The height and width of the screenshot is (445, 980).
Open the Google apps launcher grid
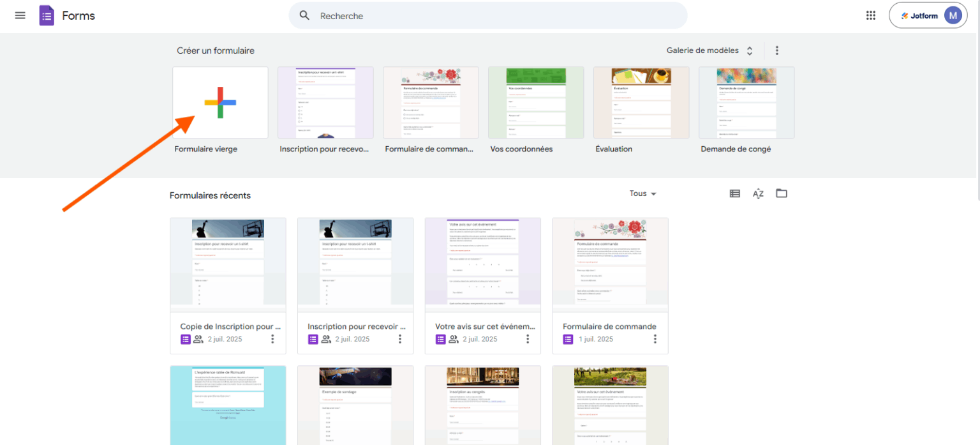[870, 15]
